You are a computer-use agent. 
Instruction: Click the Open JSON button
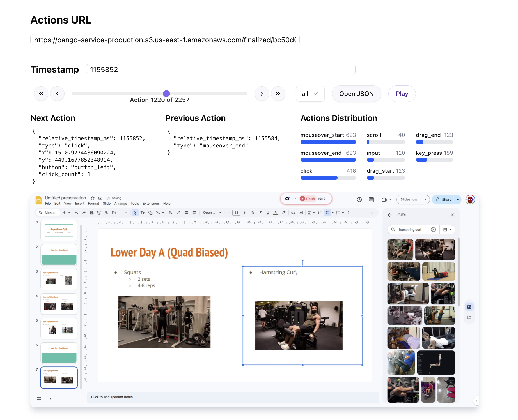pyautogui.click(x=356, y=94)
